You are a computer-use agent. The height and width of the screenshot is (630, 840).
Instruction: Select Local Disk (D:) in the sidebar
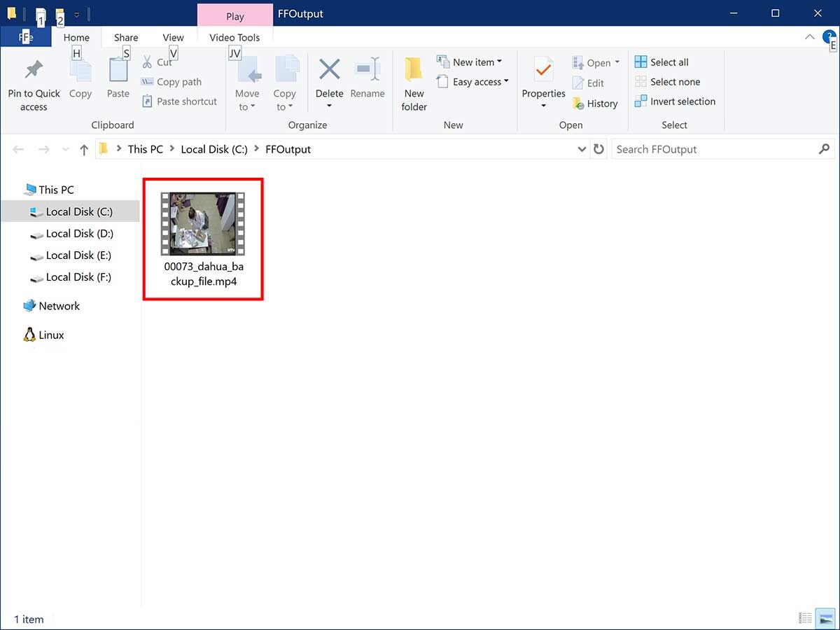pos(79,234)
